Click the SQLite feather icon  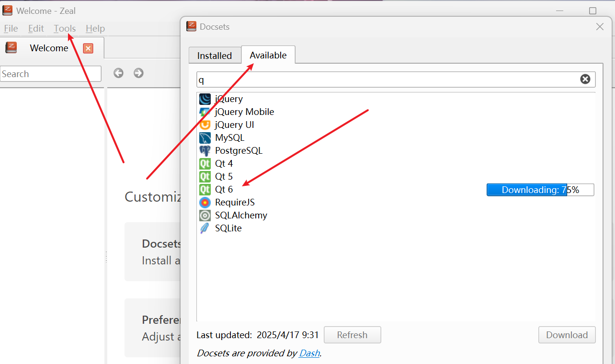click(205, 228)
